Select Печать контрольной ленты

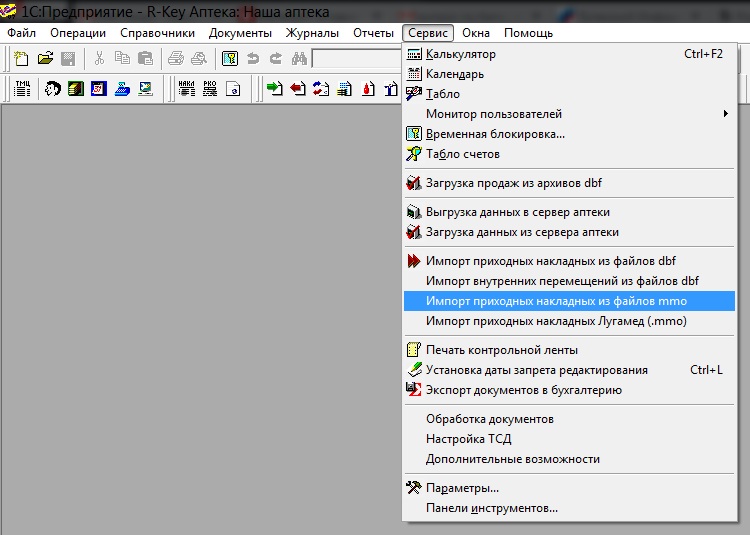(501, 350)
